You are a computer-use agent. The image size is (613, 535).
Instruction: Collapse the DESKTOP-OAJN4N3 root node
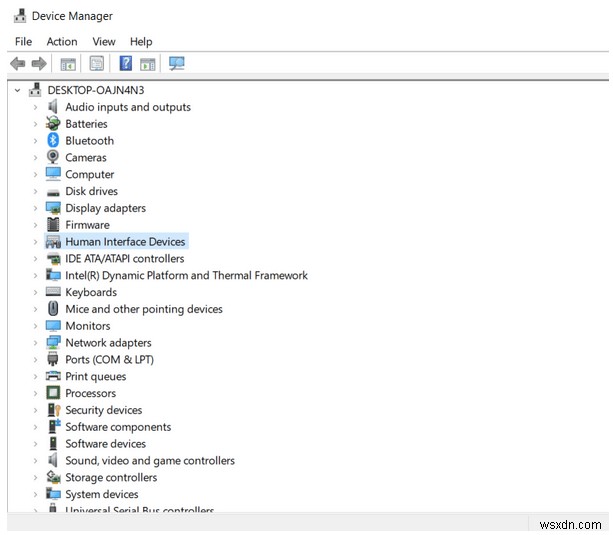17,90
